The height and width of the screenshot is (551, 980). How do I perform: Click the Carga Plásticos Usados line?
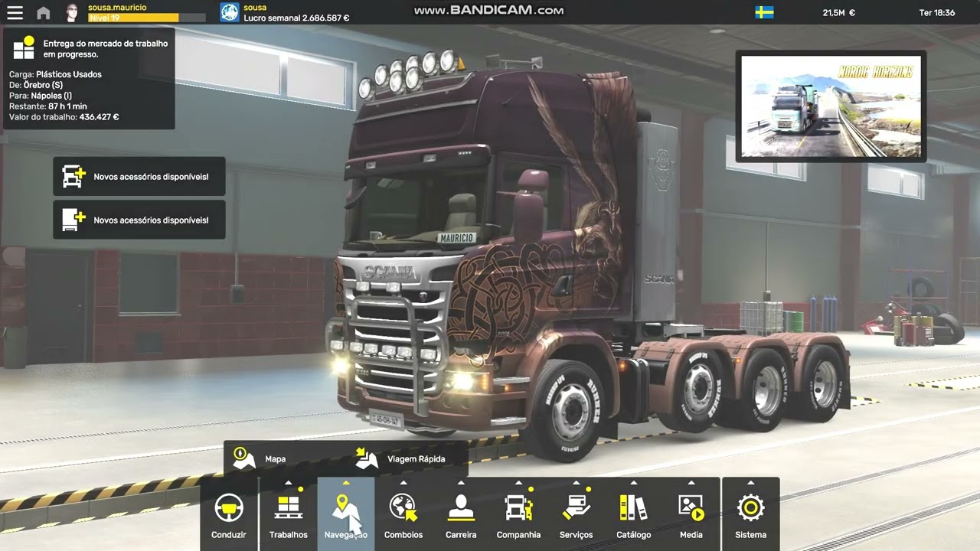point(55,74)
